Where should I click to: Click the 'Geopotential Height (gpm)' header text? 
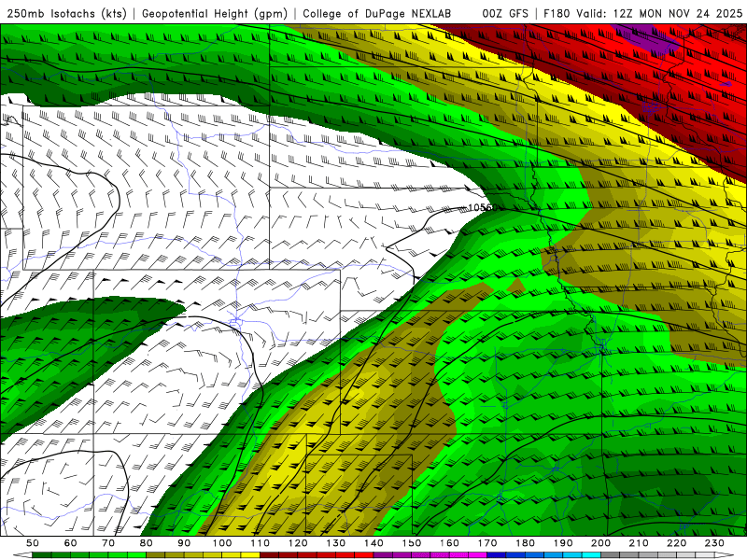215,13
